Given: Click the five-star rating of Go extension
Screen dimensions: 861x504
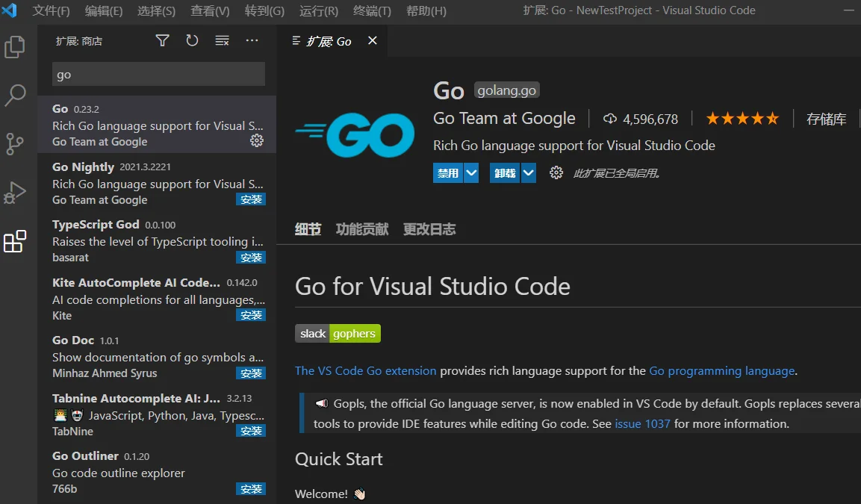Looking at the screenshot, I should click(x=742, y=119).
